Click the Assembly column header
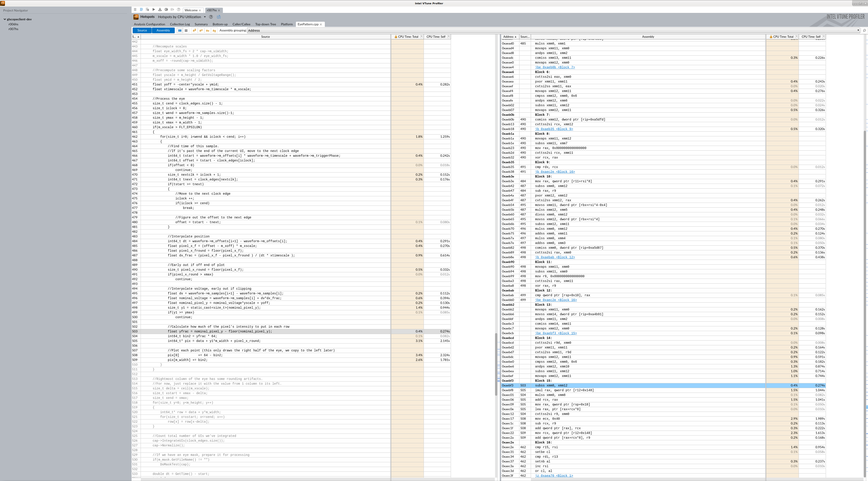868x481 pixels. pos(648,37)
